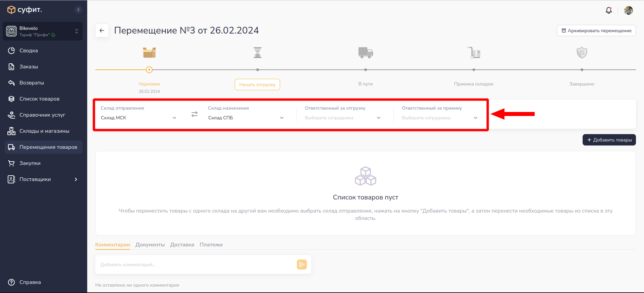
Task: Switch to the Документы tab
Action: click(150, 245)
